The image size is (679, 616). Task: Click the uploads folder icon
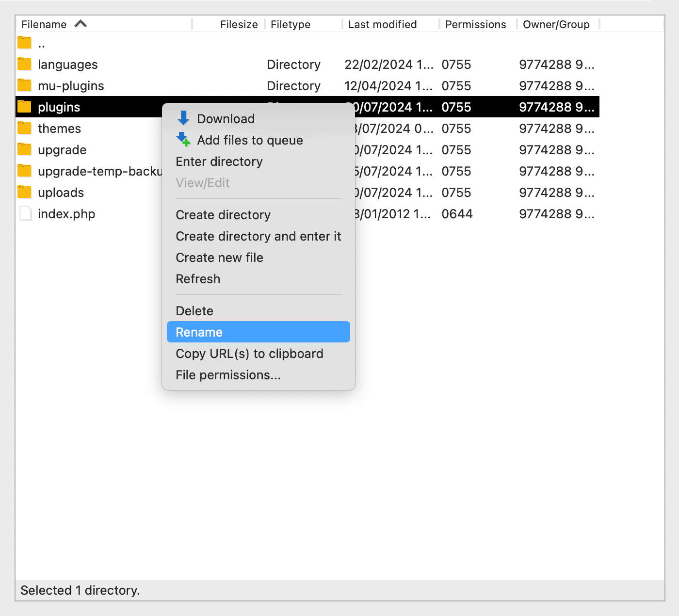coord(24,192)
